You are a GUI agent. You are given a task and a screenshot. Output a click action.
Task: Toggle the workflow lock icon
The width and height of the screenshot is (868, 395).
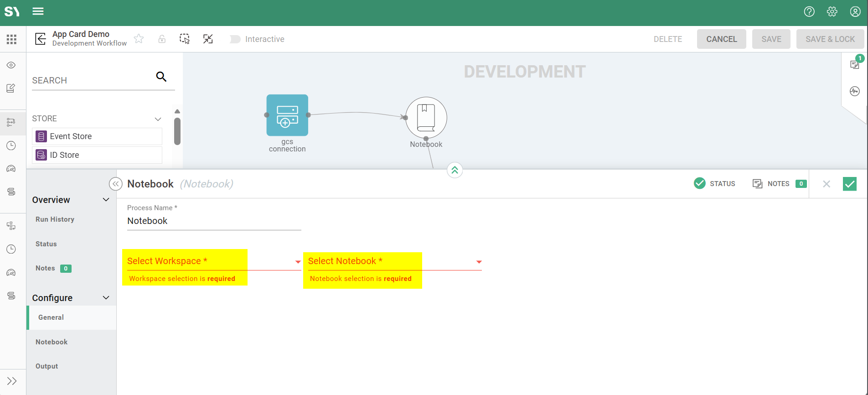pos(162,39)
